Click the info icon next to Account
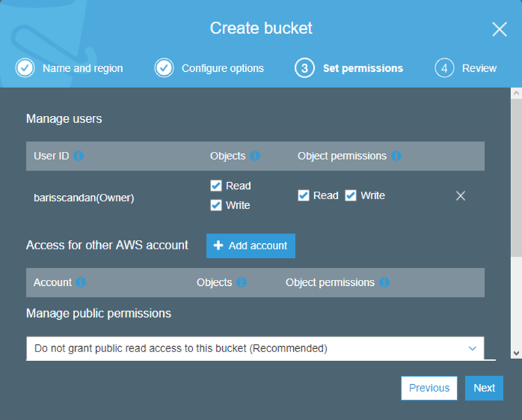The width and height of the screenshot is (522, 420). (x=81, y=282)
